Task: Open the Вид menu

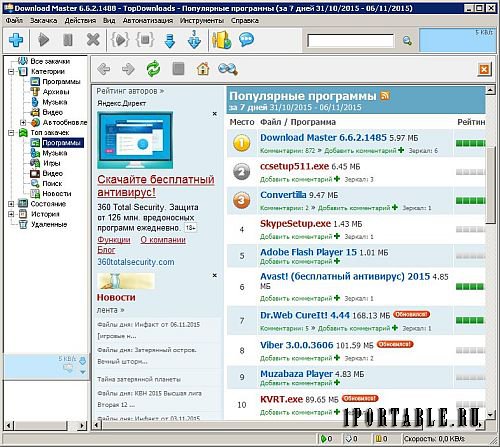Action: point(109,21)
